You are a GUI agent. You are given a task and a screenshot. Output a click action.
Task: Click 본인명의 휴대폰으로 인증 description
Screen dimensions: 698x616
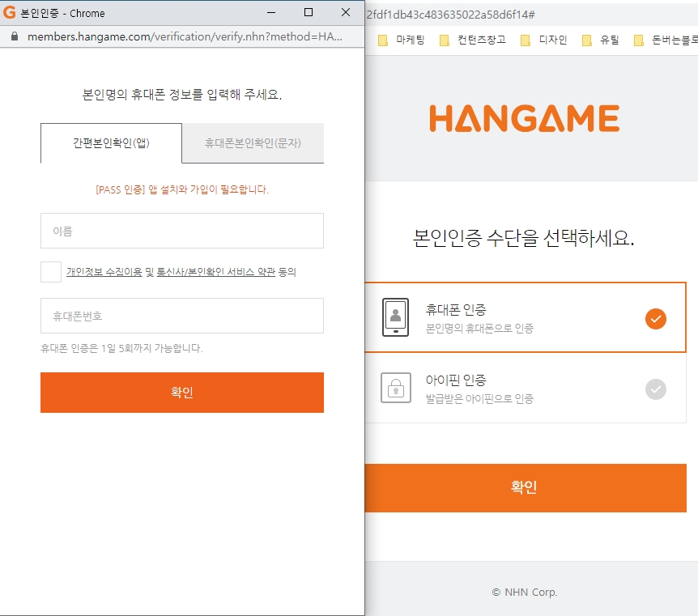[479, 329]
